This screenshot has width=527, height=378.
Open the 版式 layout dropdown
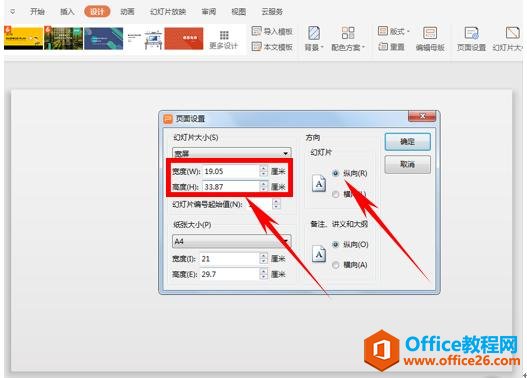(x=394, y=32)
